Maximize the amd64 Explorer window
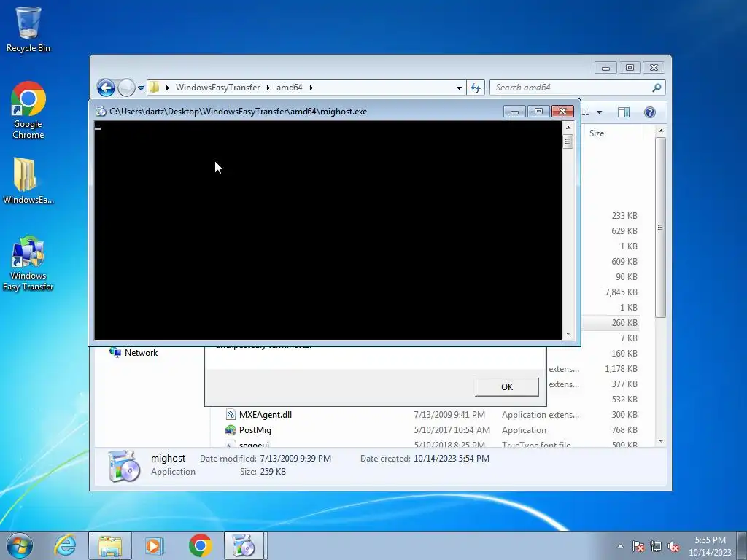 coord(630,68)
